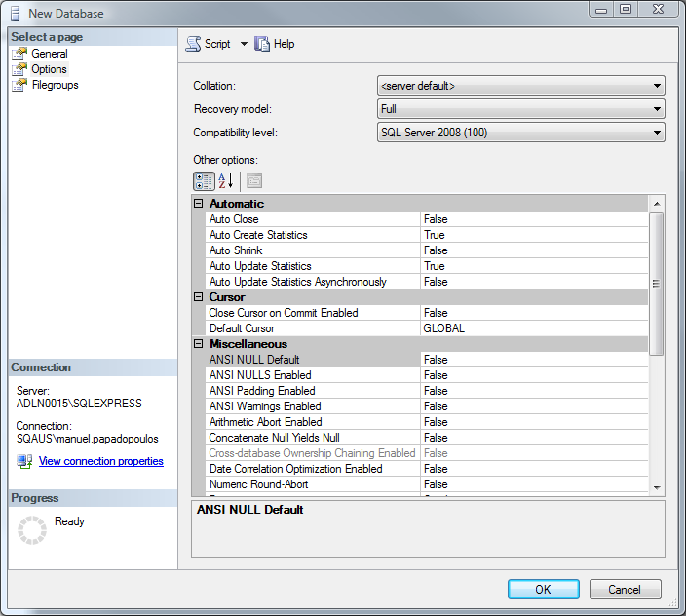
Task: Sort options alphabetically with A-Z icon
Action: coord(226,180)
